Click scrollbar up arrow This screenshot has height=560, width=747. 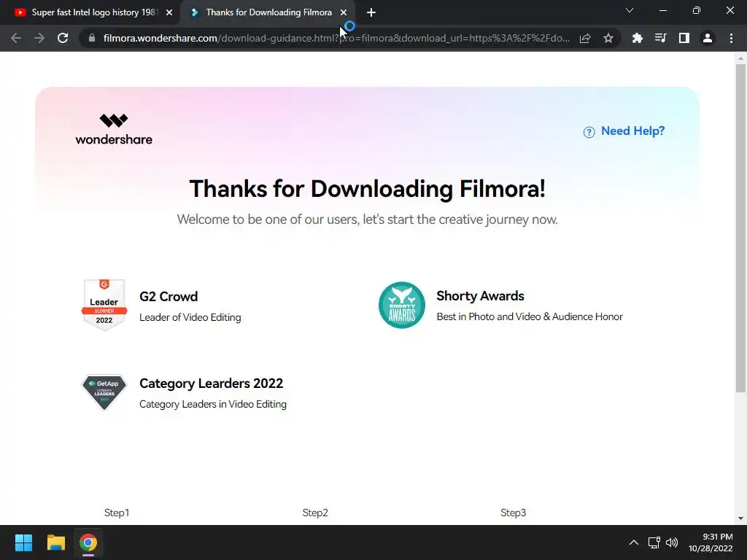[740, 58]
